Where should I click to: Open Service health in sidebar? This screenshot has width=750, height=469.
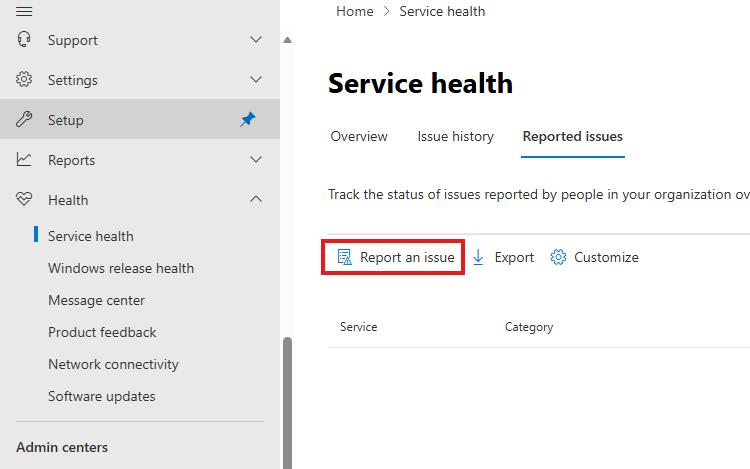(x=91, y=236)
